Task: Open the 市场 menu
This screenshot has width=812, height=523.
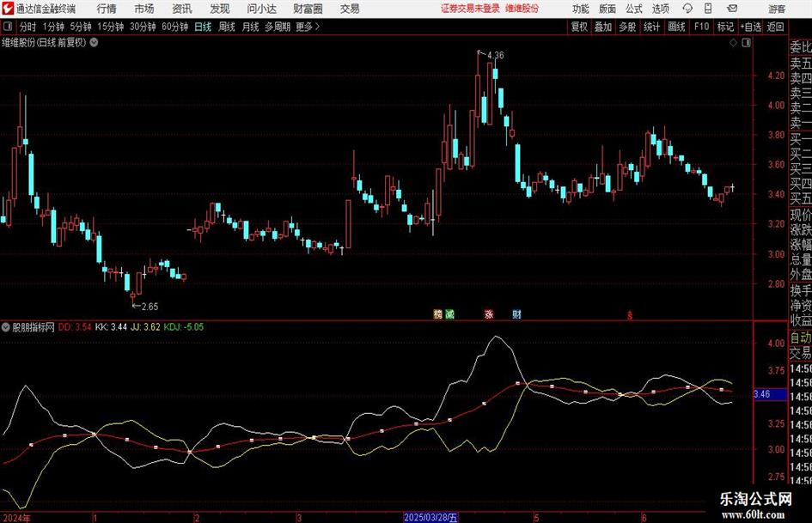Action: (144, 9)
